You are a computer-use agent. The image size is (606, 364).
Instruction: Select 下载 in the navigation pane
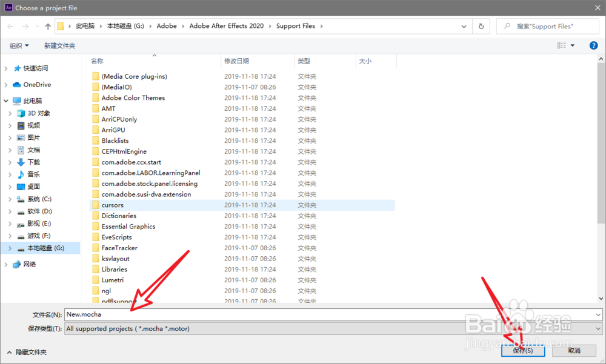[33, 162]
